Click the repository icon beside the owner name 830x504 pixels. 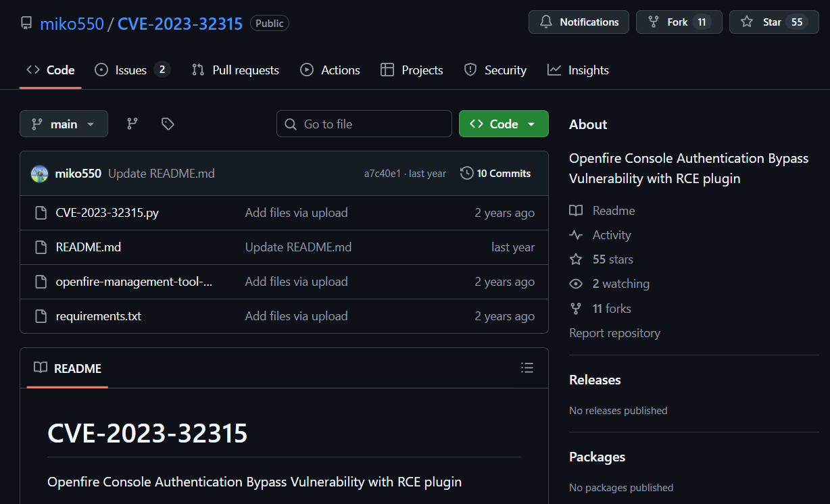click(26, 24)
